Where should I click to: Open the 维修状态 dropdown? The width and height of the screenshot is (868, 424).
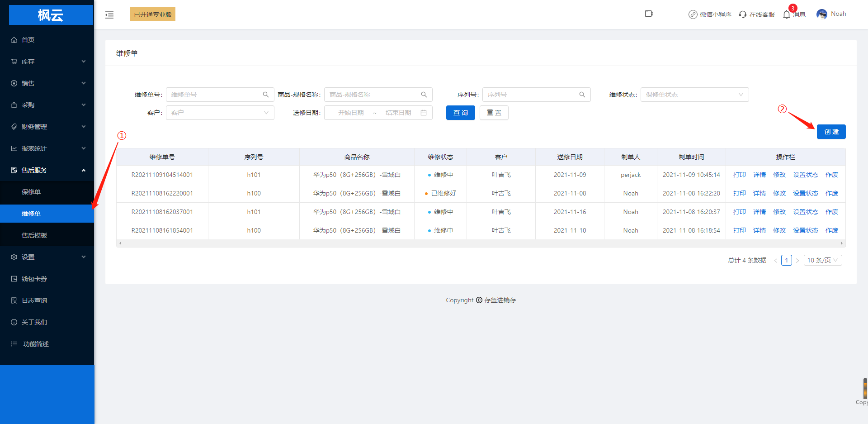694,95
